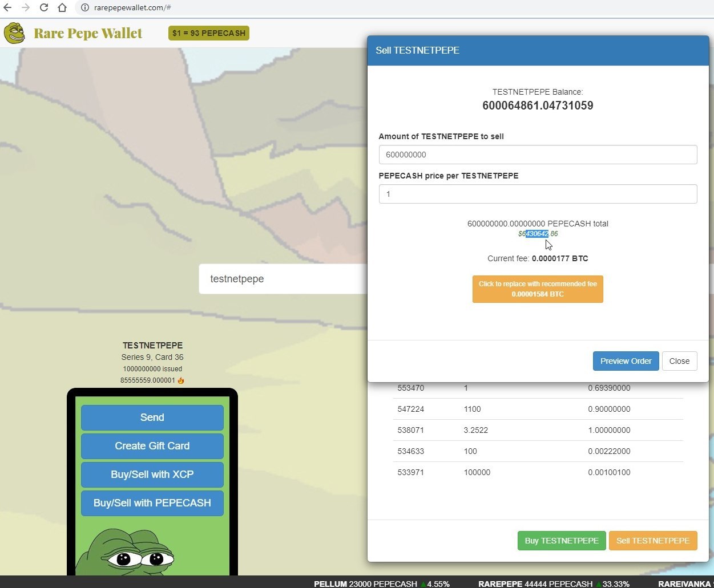Image resolution: width=714 pixels, height=588 pixels.
Task: Click the fire icon next to burned amount
Action: coord(181,380)
